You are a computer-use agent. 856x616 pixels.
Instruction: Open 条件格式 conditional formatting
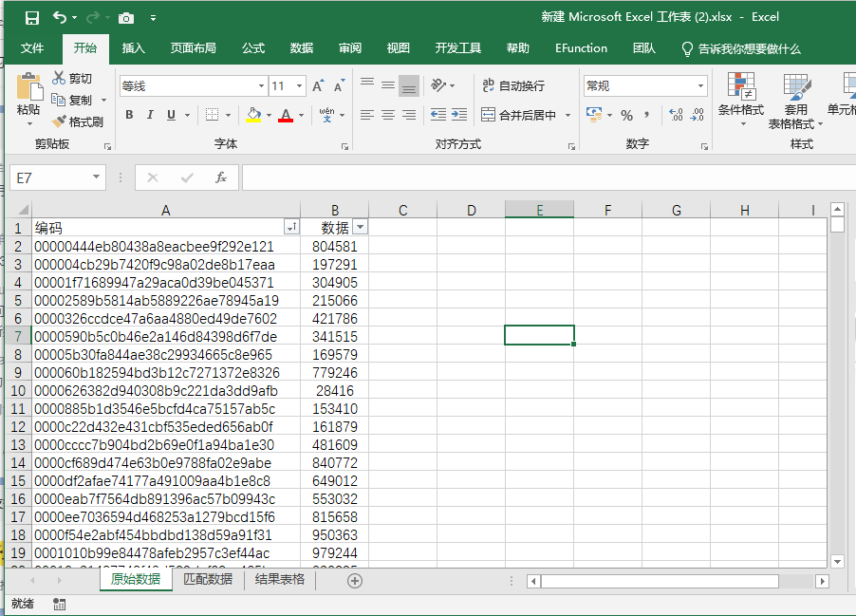tap(741, 100)
